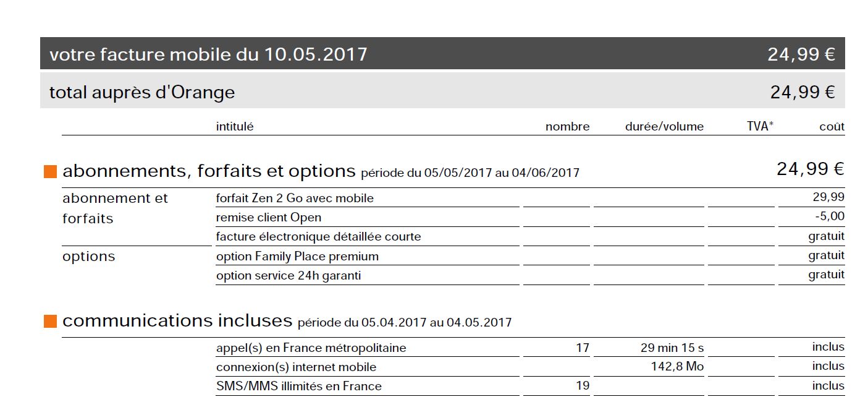Click the intitulé column header
Viewport: 868px width, 415px height.
click(235, 127)
